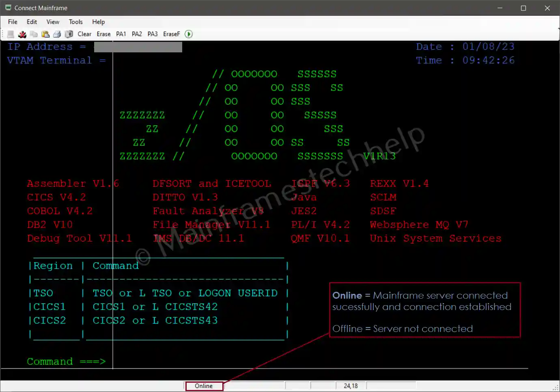Click the red and black connect icon
560x392 pixels.
click(x=22, y=34)
